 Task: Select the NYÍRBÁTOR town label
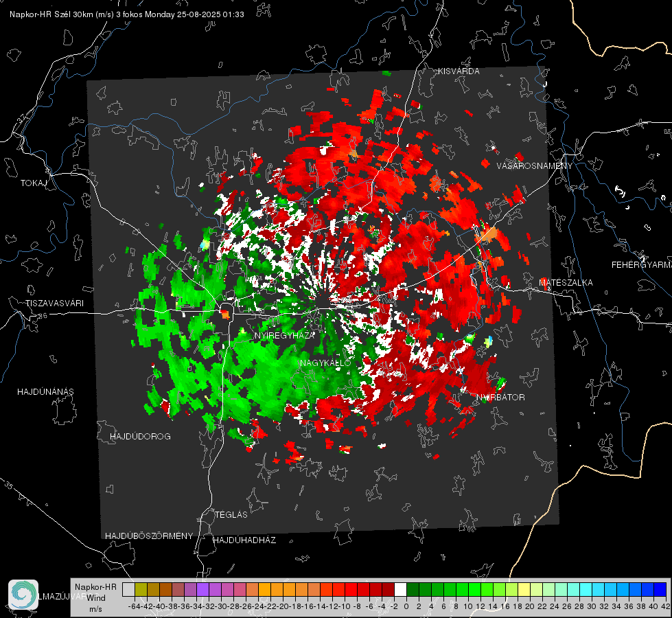pyautogui.click(x=500, y=398)
